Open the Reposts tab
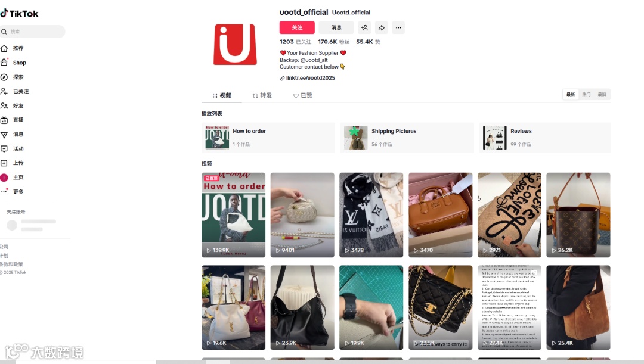 pos(262,95)
